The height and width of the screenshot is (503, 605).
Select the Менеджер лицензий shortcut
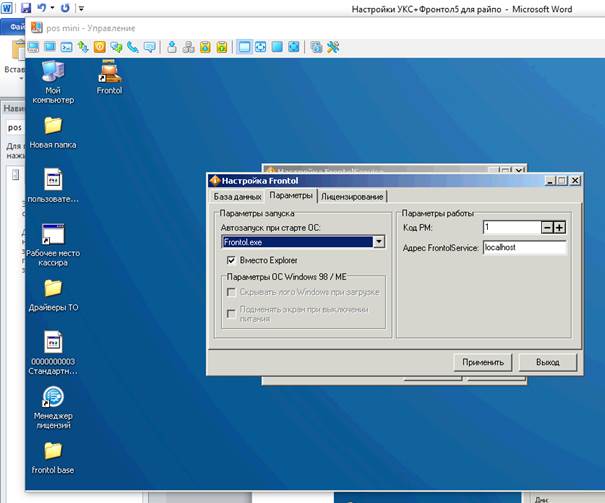coord(53,408)
